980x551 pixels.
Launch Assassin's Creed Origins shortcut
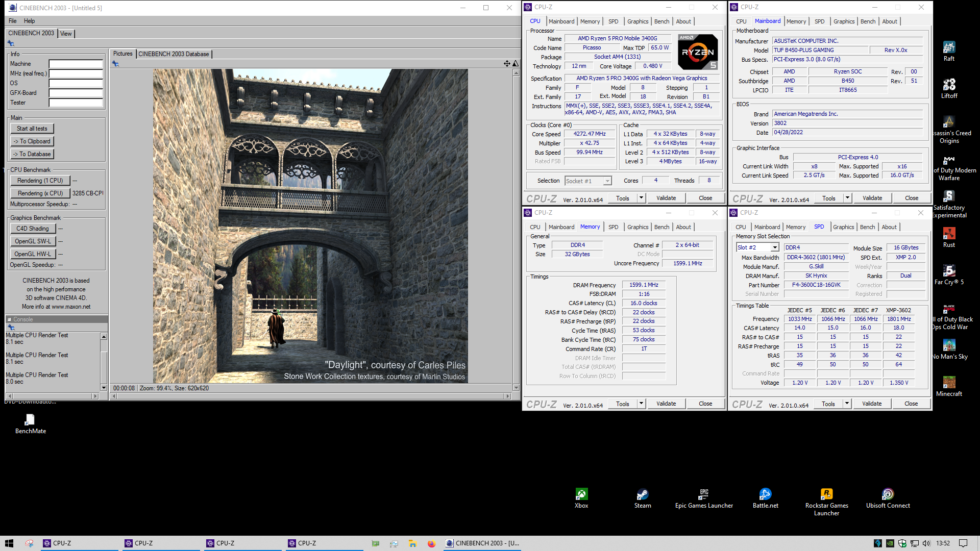click(949, 130)
